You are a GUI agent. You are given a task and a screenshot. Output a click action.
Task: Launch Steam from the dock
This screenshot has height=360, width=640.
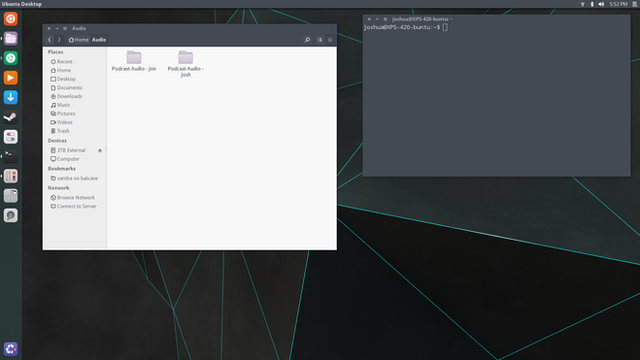pos(11,117)
